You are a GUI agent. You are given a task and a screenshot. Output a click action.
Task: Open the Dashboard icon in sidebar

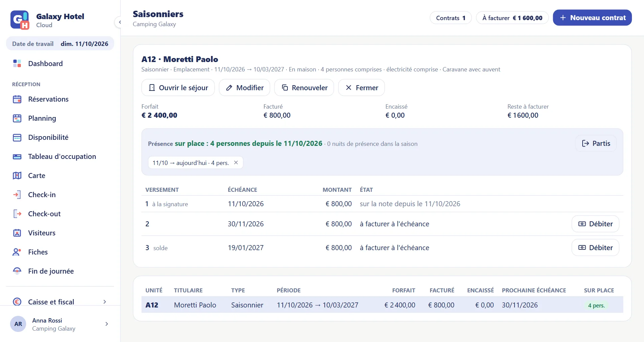(x=17, y=63)
